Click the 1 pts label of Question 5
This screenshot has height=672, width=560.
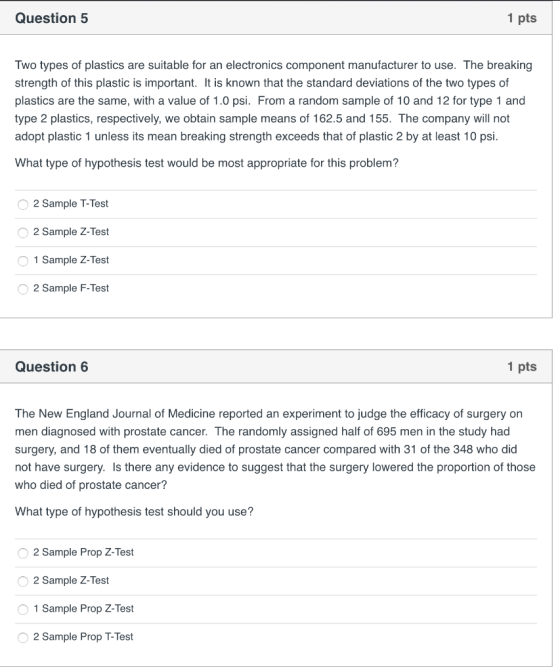(x=522, y=18)
